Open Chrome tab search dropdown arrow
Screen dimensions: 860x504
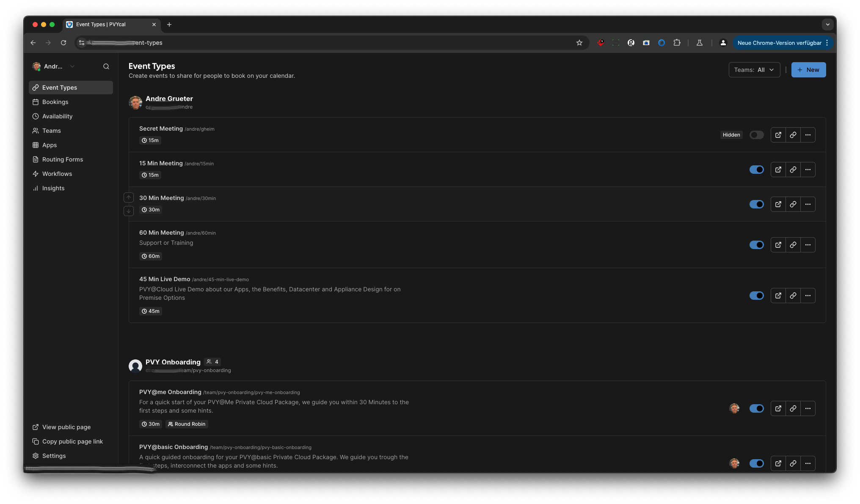pos(827,25)
